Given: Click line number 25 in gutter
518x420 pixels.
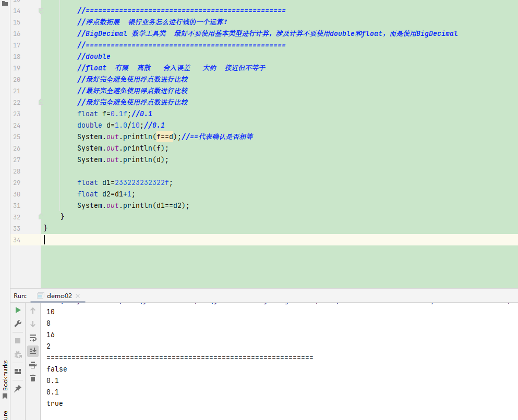Looking at the screenshot, I should [x=17, y=137].
